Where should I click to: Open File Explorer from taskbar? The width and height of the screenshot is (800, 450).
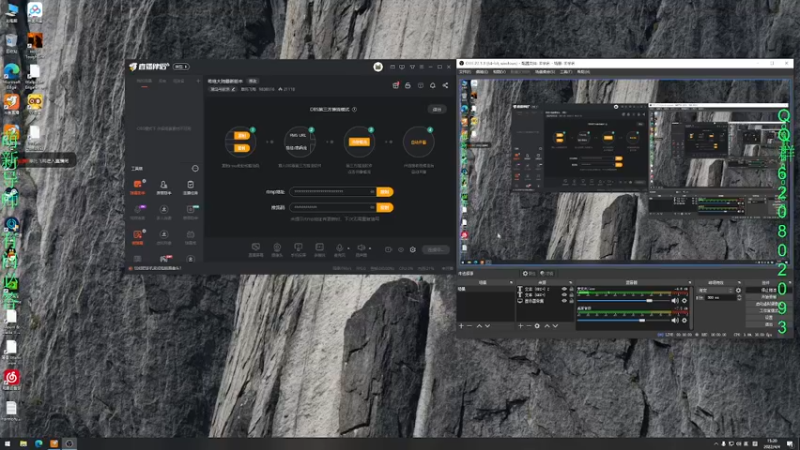23,444
